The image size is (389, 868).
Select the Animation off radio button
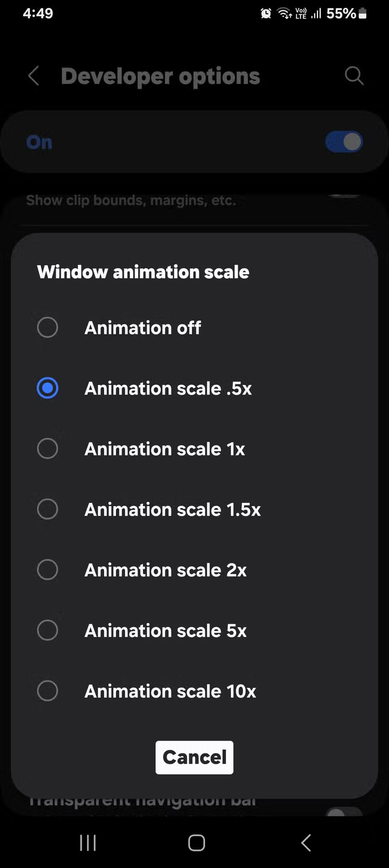[x=47, y=327]
